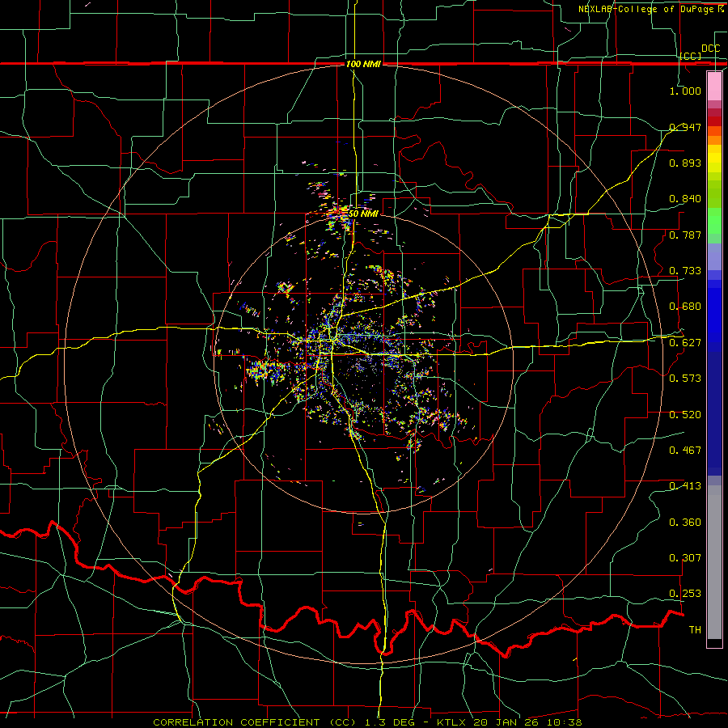The image size is (728, 728).
Task: Click the gray segment of color bar
Action: coord(714,562)
